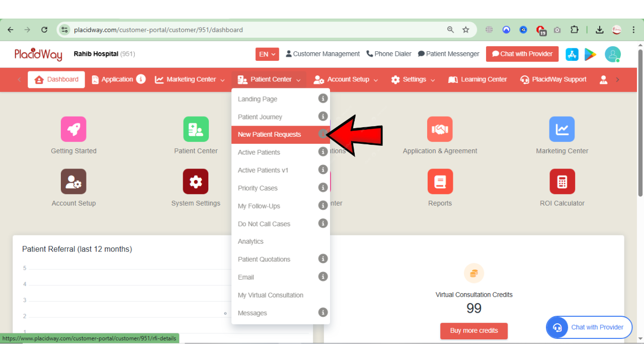Click the info badge beside Priority Cases
The image size is (644, 362).
point(323,188)
